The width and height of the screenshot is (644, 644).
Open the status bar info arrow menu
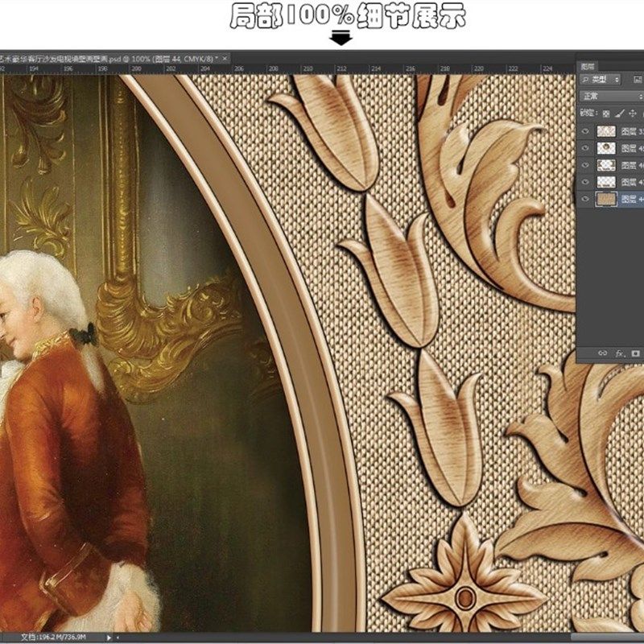coord(109,638)
